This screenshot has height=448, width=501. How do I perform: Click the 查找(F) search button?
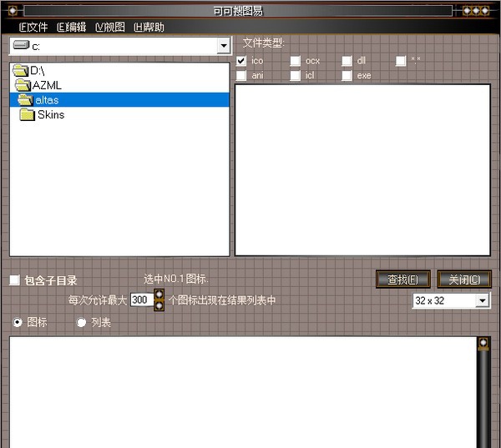tap(403, 279)
